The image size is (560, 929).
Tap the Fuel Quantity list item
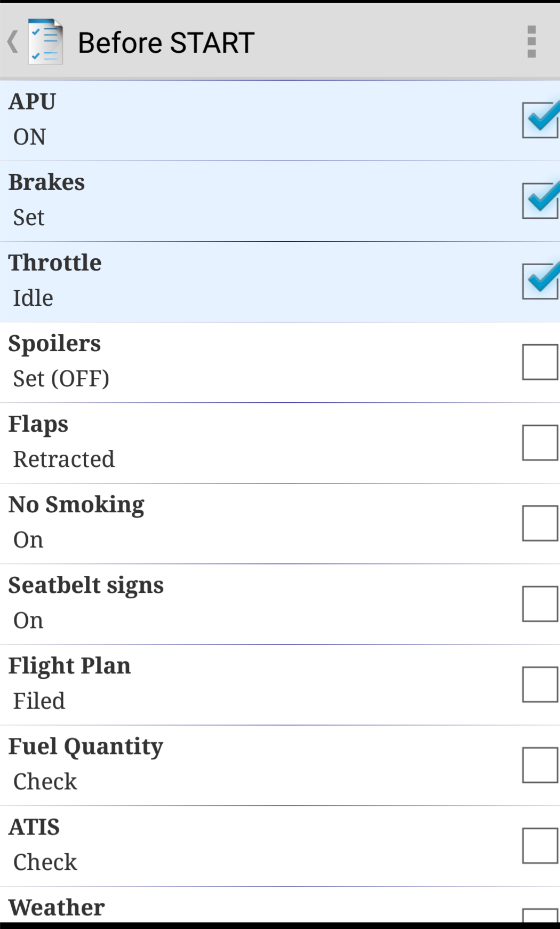(240, 765)
